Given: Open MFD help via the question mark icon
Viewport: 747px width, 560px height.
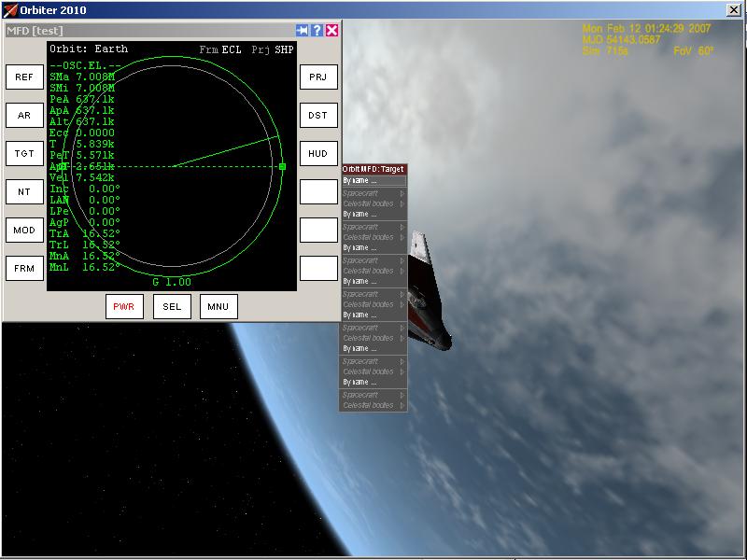Looking at the screenshot, I should click(317, 31).
